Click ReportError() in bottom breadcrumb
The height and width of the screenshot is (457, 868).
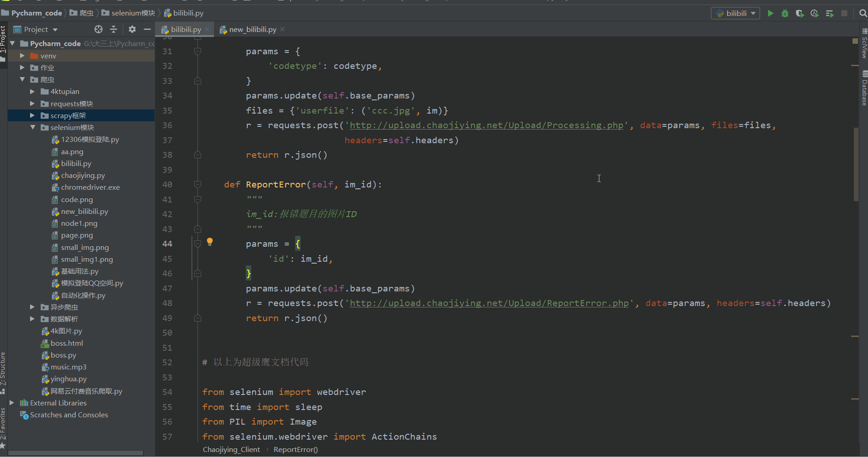pyautogui.click(x=296, y=450)
